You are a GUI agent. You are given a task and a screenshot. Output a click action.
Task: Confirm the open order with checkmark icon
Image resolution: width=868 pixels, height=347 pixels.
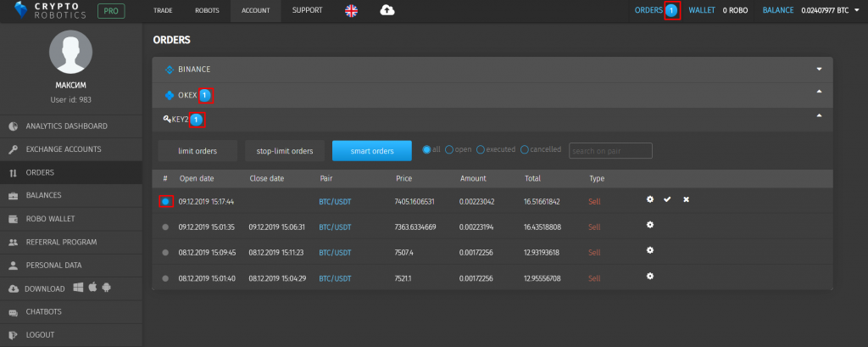pyautogui.click(x=667, y=199)
